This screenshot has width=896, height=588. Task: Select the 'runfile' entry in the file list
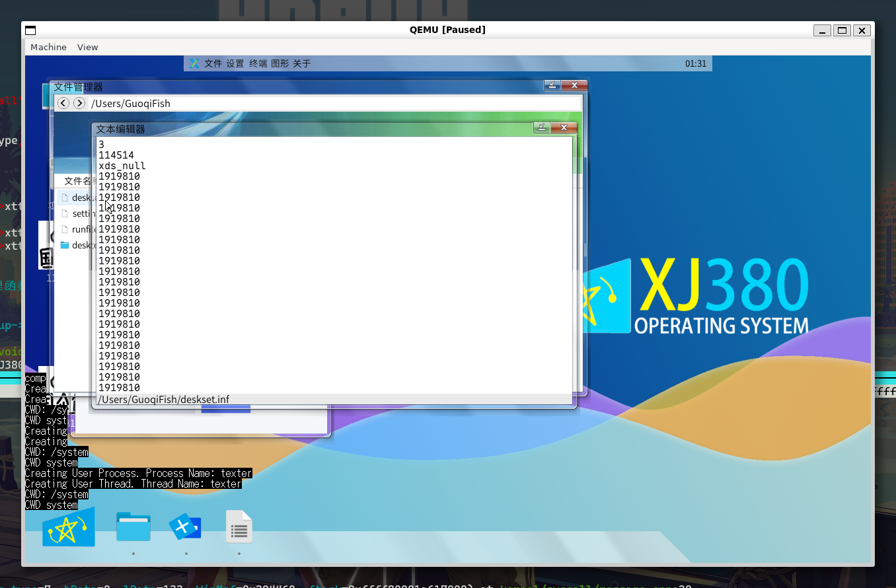[79, 229]
